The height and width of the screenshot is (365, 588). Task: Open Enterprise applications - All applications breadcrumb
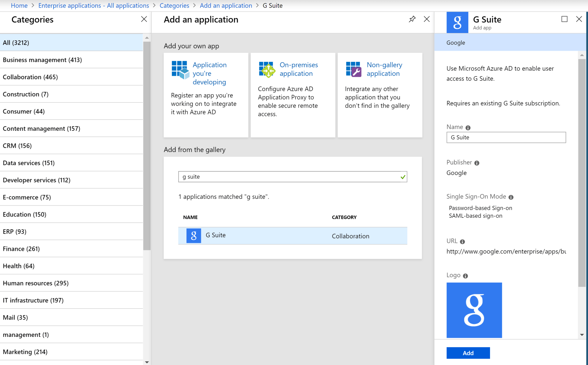(x=94, y=6)
